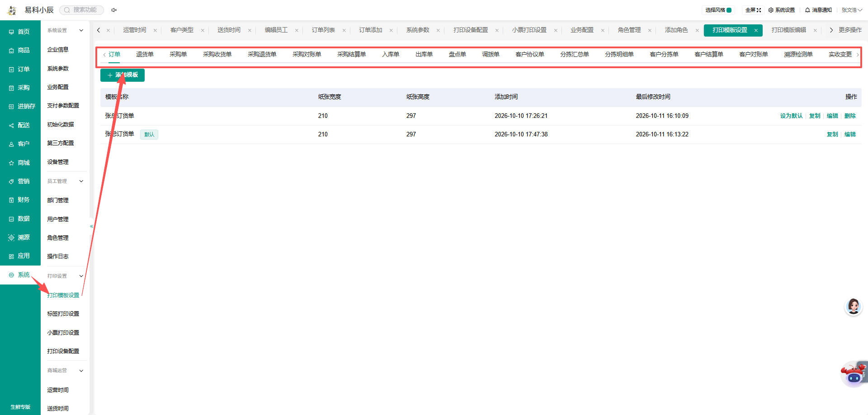Toggle the 选择风格 style switch

pos(729,10)
